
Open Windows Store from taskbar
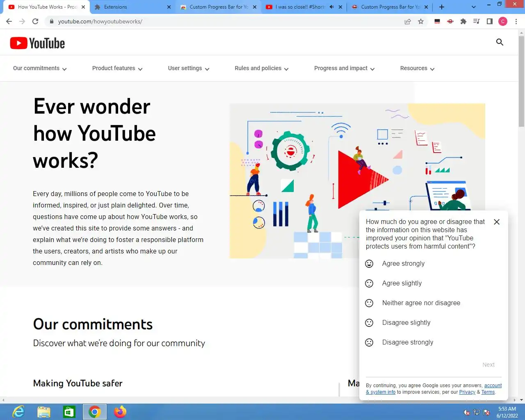pos(69,412)
